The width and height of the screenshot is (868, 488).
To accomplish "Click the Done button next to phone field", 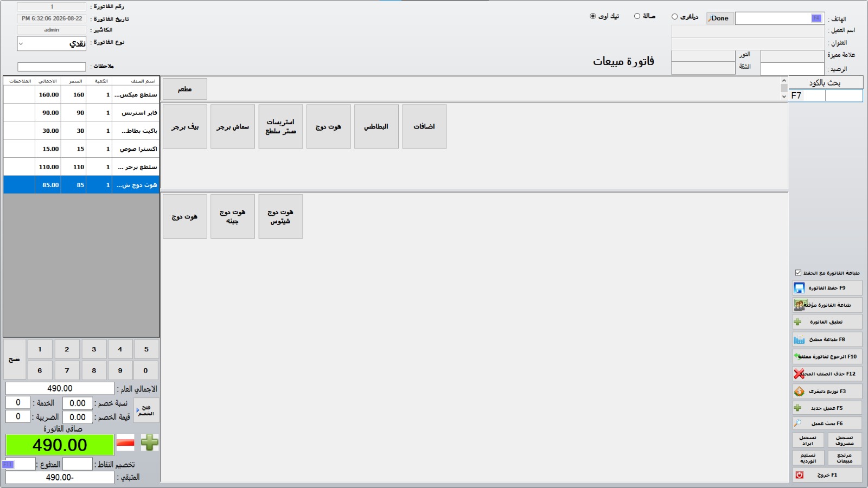I will click(720, 18).
